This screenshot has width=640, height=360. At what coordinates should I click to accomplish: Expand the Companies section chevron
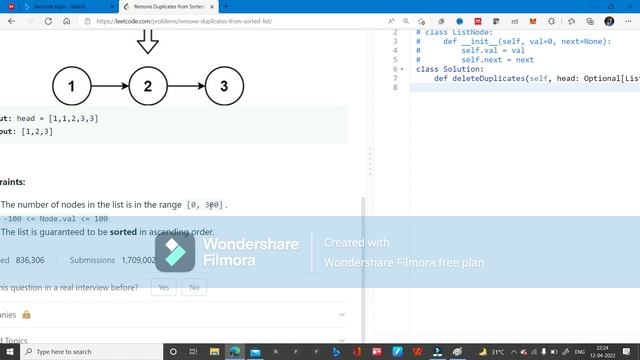(342, 314)
